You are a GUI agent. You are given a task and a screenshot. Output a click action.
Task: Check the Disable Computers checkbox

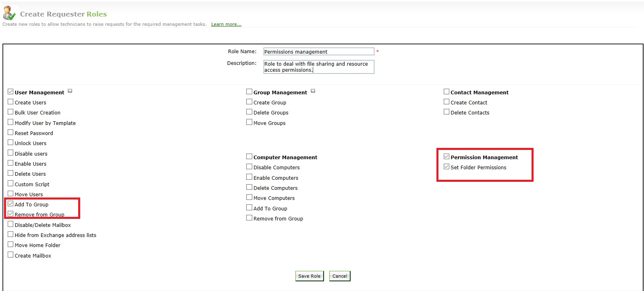click(x=249, y=167)
